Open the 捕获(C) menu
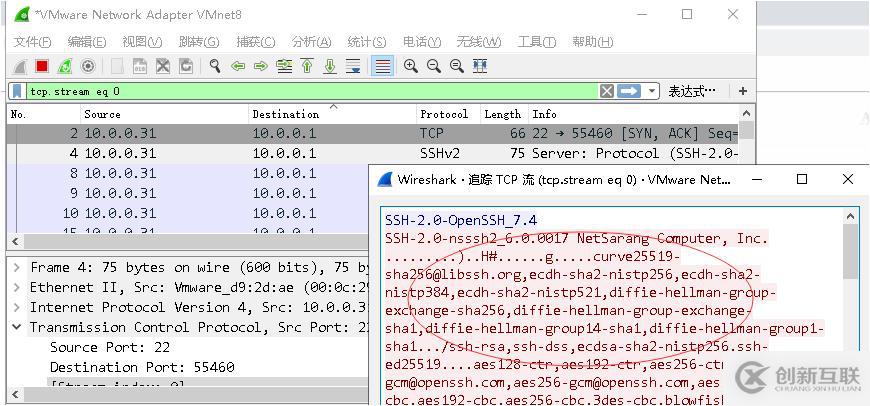 tap(255, 42)
